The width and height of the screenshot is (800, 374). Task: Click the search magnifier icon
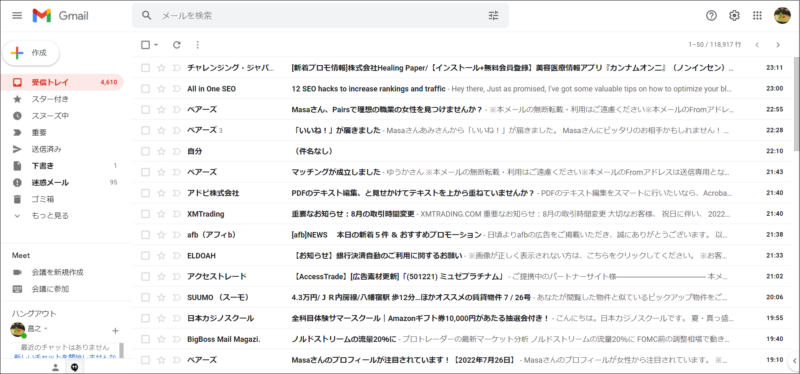pyautogui.click(x=147, y=15)
